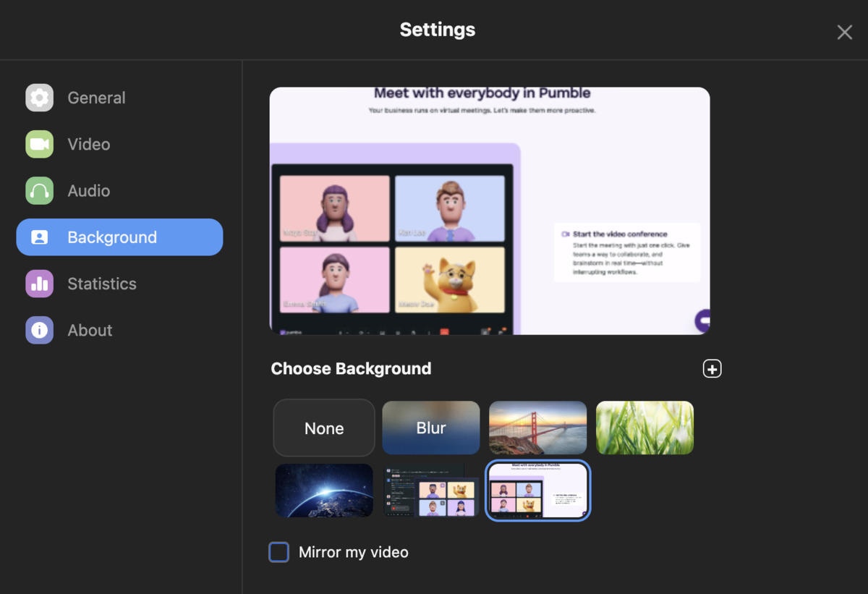Go to the Audio settings tab
868x594 pixels.
click(119, 191)
